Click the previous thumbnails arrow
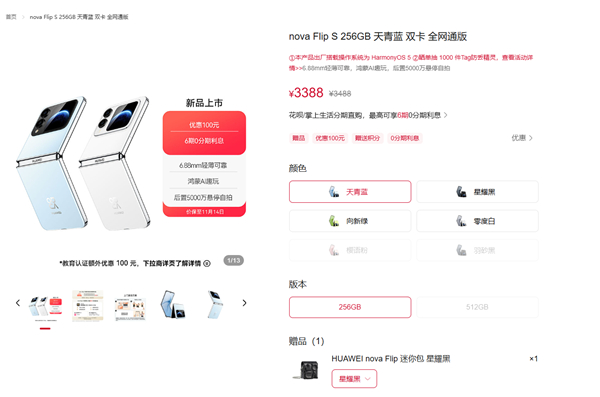The width and height of the screenshot is (600, 397). [18, 303]
